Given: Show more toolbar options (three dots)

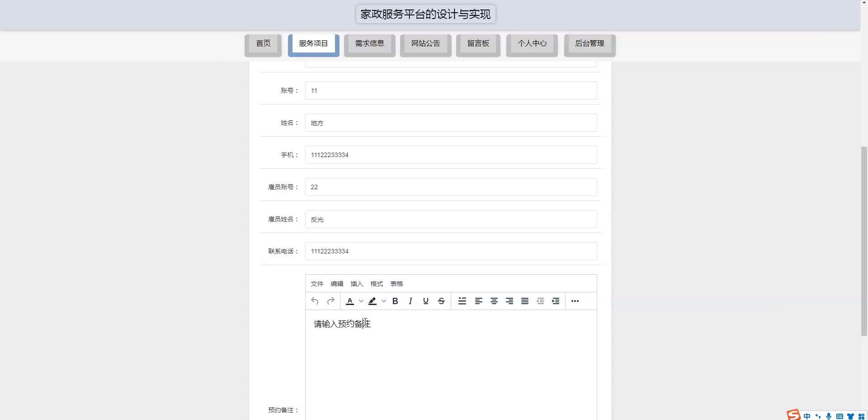Looking at the screenshot, I should (x=575, y=301).
